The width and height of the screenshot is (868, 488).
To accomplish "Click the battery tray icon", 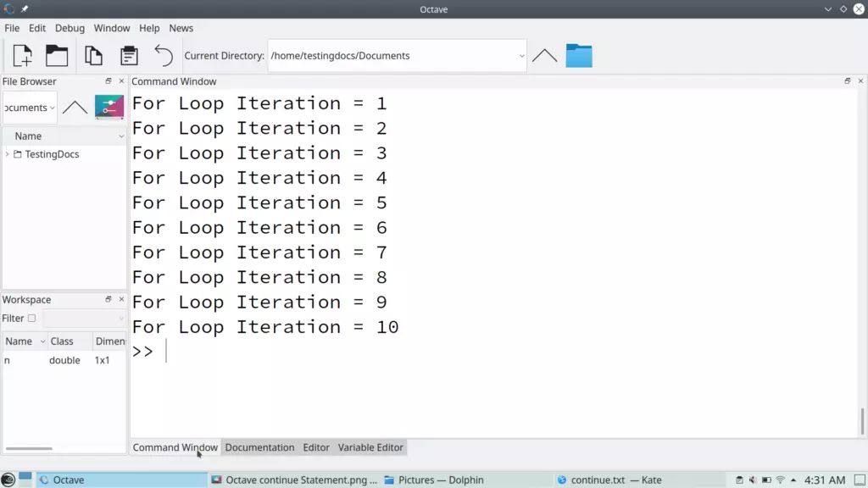I will (766, 480).
